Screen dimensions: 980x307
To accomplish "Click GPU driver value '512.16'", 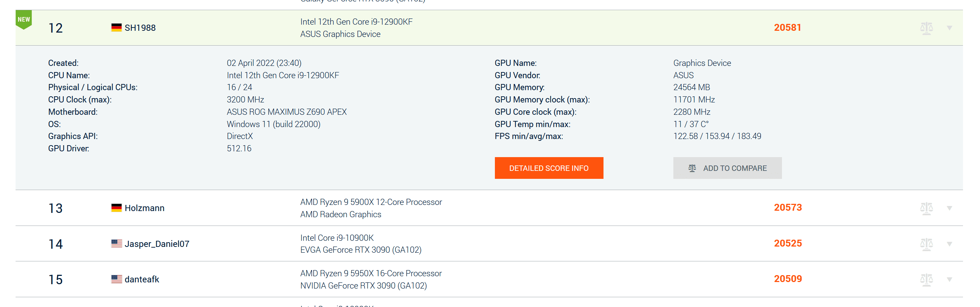I will (239, 149).
